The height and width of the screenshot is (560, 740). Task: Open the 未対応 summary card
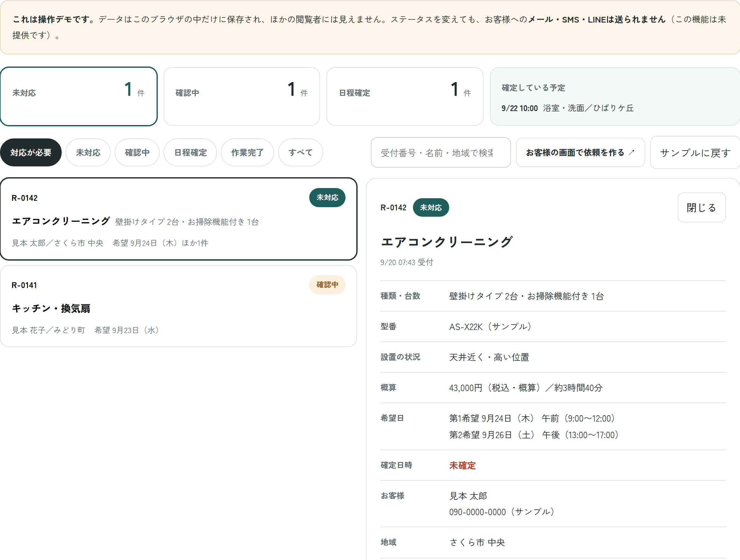click(x=79, y=96)
